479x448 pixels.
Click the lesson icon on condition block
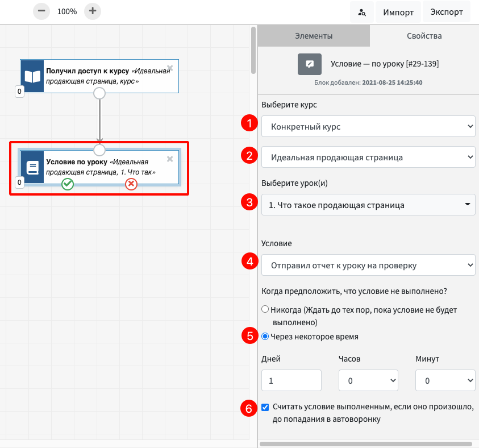[32, 168]
